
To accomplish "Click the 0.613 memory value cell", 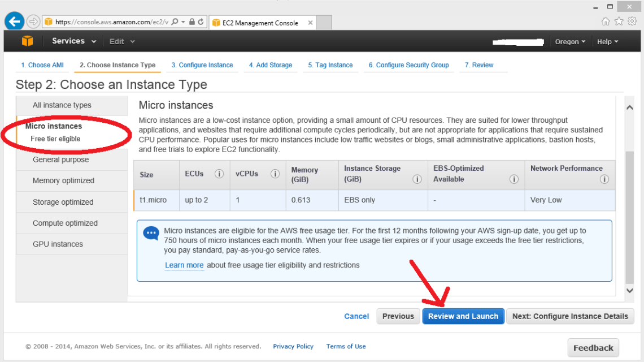I will pyautogui.click(x=312, y=200).
